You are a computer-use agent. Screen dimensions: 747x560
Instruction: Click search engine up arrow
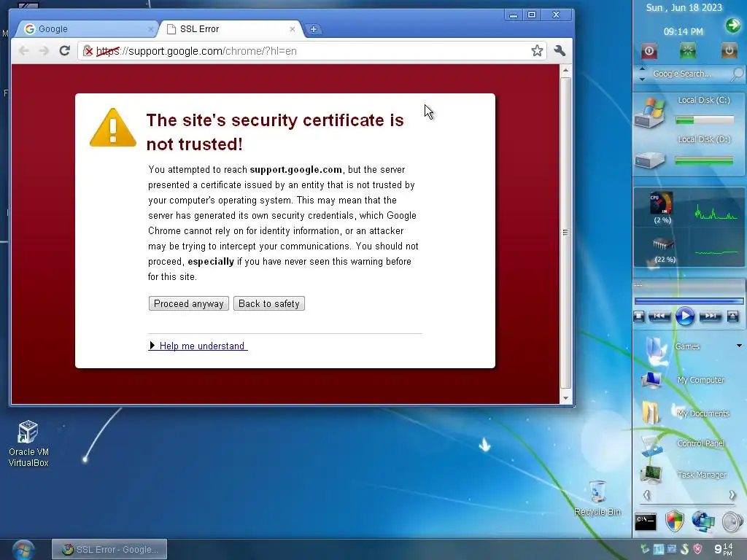point(642,69)
